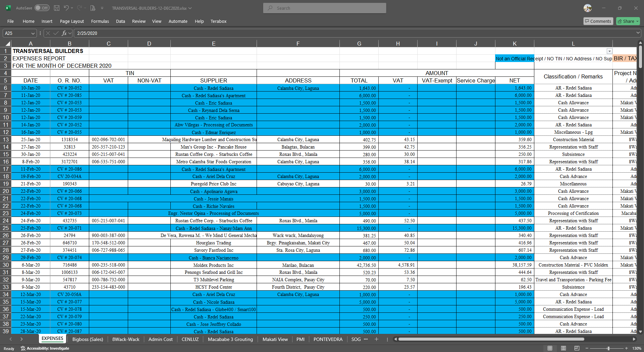Click the Search box in the title bar
Image resolution: width=644 pixels, height=352 pixels.
(x=325, y=8)
